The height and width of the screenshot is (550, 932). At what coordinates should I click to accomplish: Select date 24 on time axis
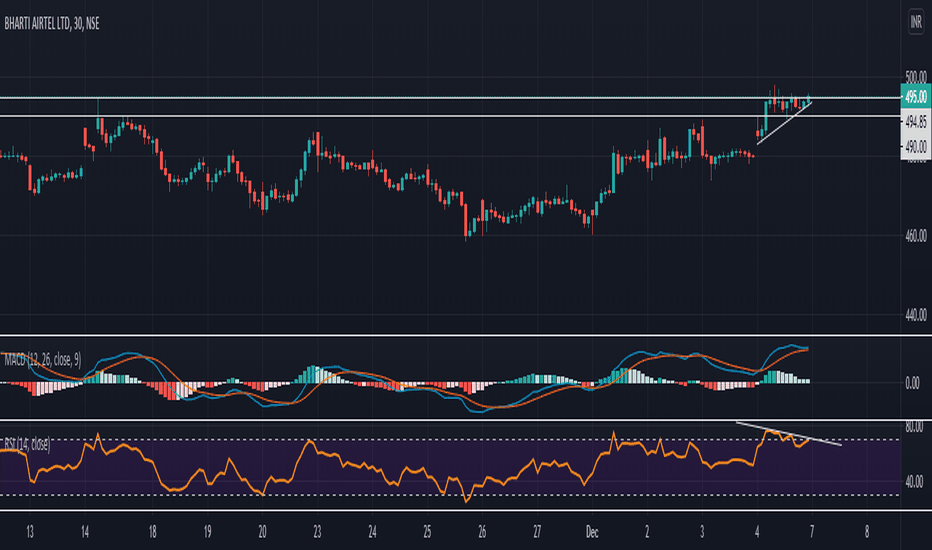click(x=372, y=532)
